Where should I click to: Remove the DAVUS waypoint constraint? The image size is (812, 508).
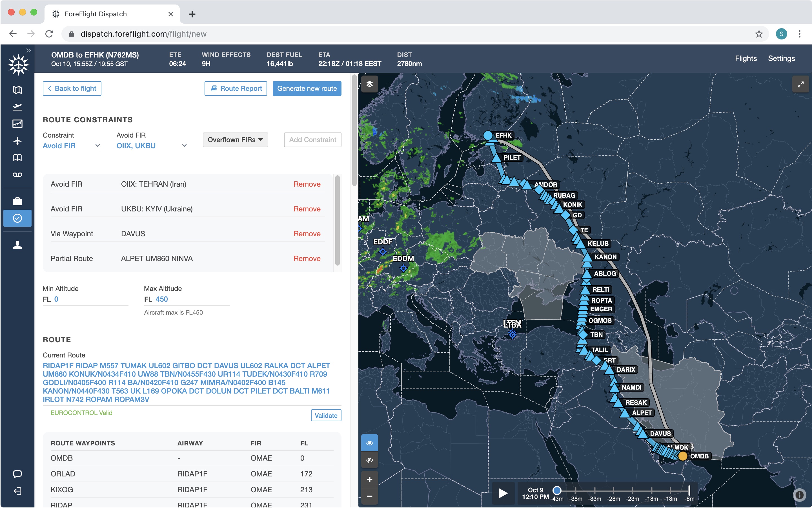307,233
